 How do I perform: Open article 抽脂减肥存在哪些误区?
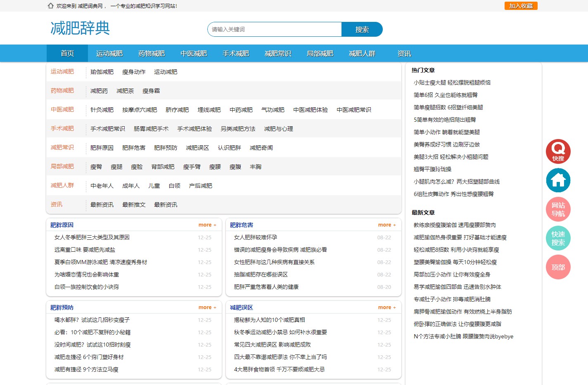coord(261,274)
